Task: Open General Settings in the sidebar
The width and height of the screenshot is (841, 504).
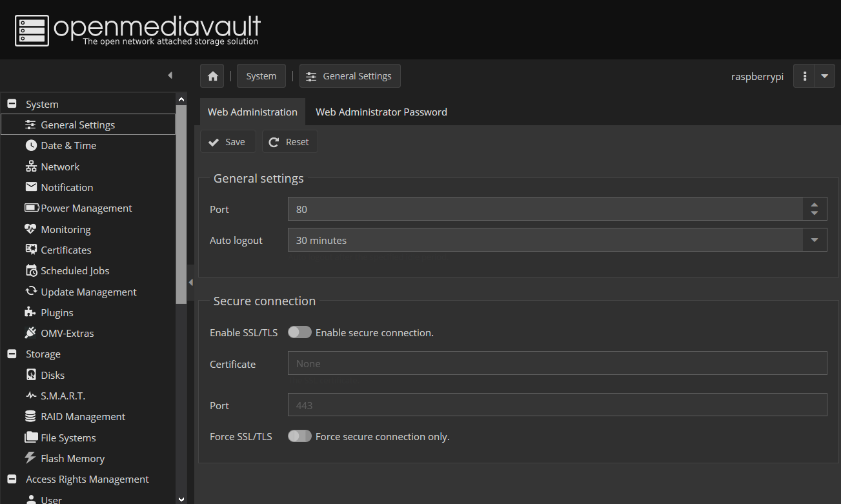Action: pos(88,125)
